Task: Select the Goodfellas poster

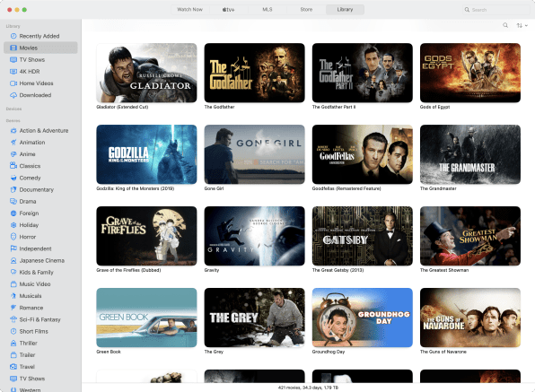Action: click(x=363, y=154)
